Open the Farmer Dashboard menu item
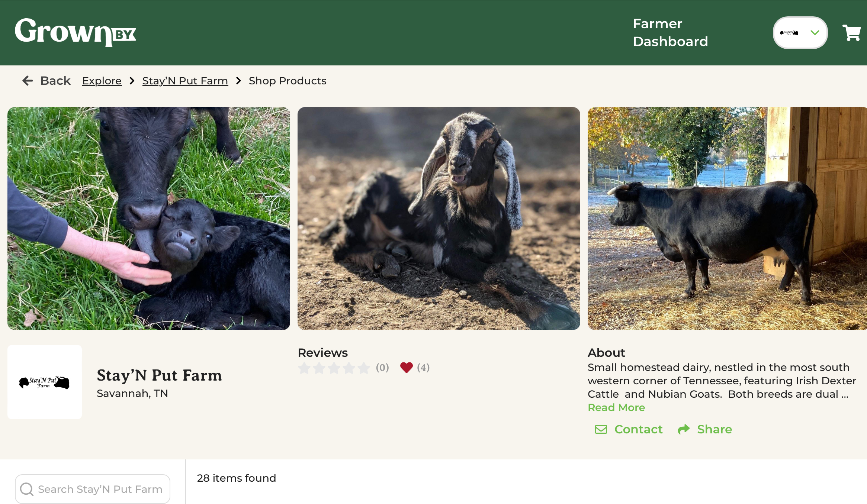This screenshot has height=504, width=867. [670, 33]
